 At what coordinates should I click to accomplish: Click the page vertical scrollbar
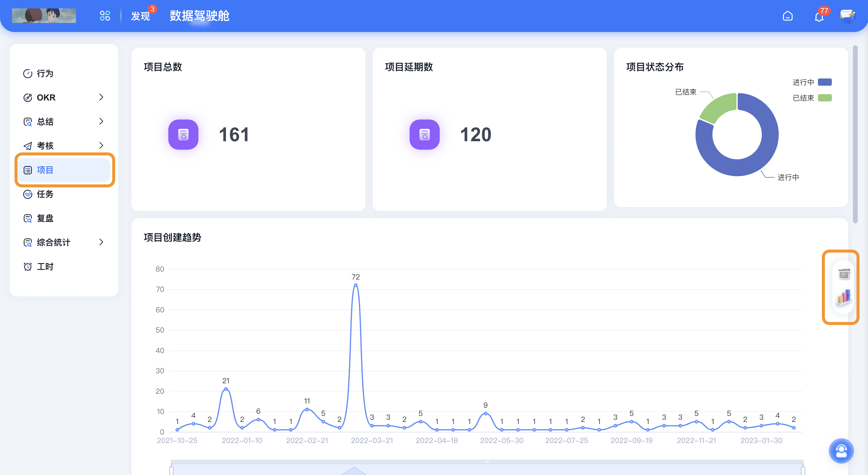(855, 134)
